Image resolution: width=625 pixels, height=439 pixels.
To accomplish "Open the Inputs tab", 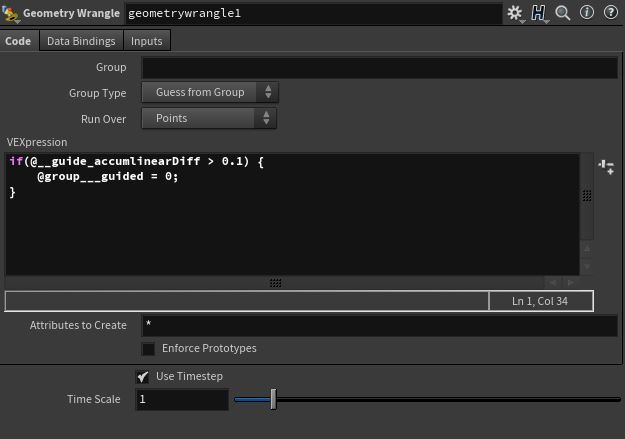I will (x=147, y=41).
